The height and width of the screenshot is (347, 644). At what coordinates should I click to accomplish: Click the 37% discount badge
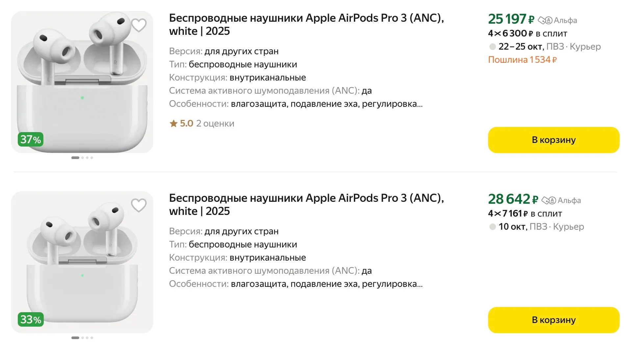coord(31,139)
